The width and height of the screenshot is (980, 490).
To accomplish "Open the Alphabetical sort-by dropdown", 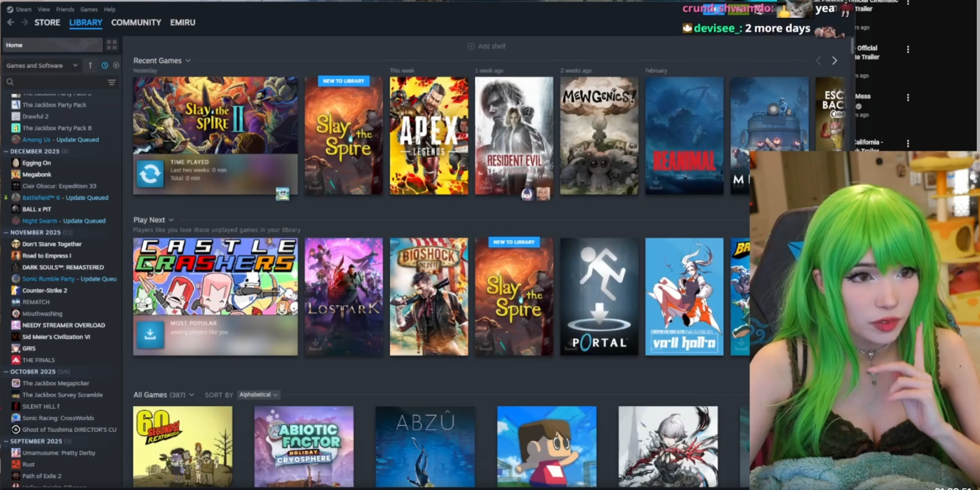I will coord(259,395).
